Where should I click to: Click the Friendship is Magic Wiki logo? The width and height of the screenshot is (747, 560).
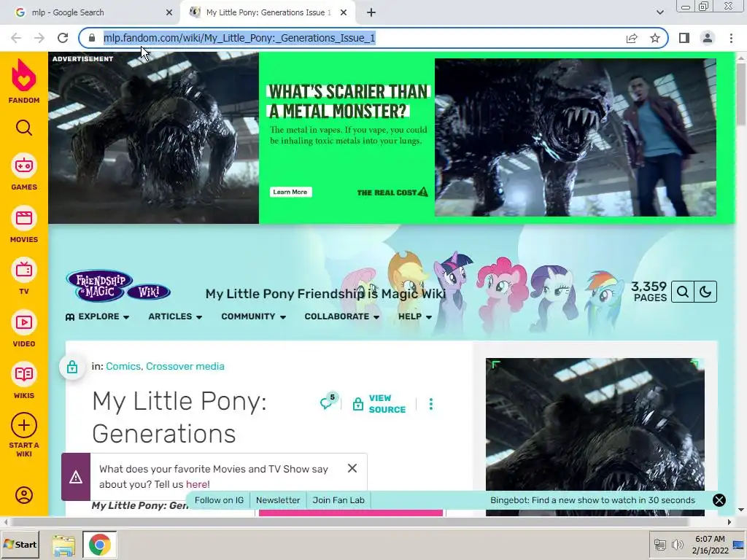click(x=118, y=286)
